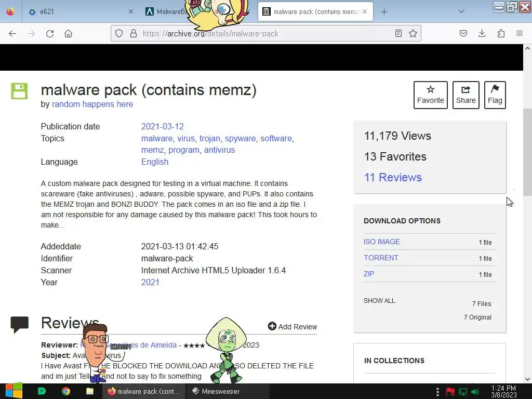The height and width of the screenshot is (399, 532).
Task: Open the browser home page icon
Action: click(x=69, y=34)
